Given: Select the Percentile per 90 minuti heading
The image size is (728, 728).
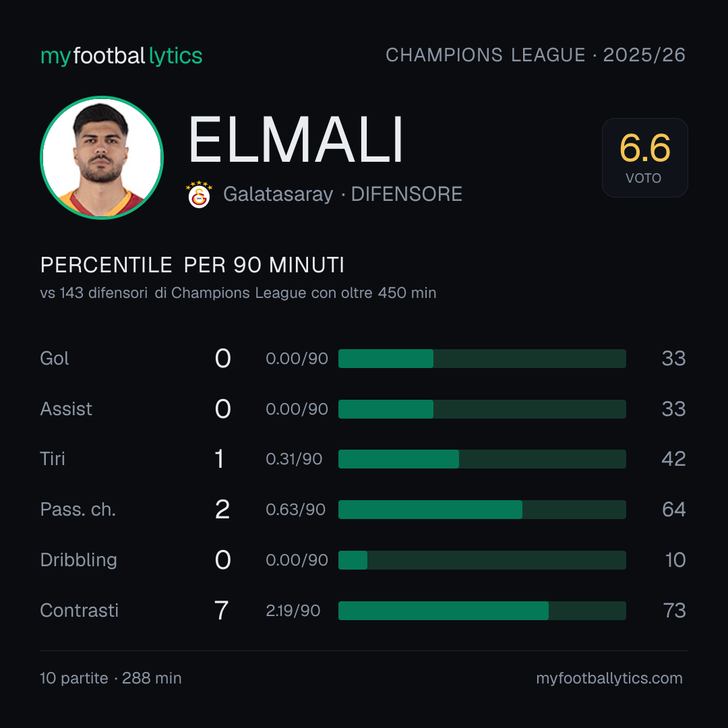Looking at the screenshot, I should click(x=192, y=265).
